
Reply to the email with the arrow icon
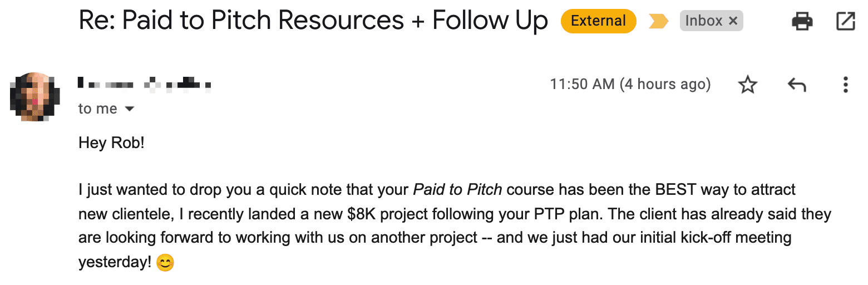(797, 85)
